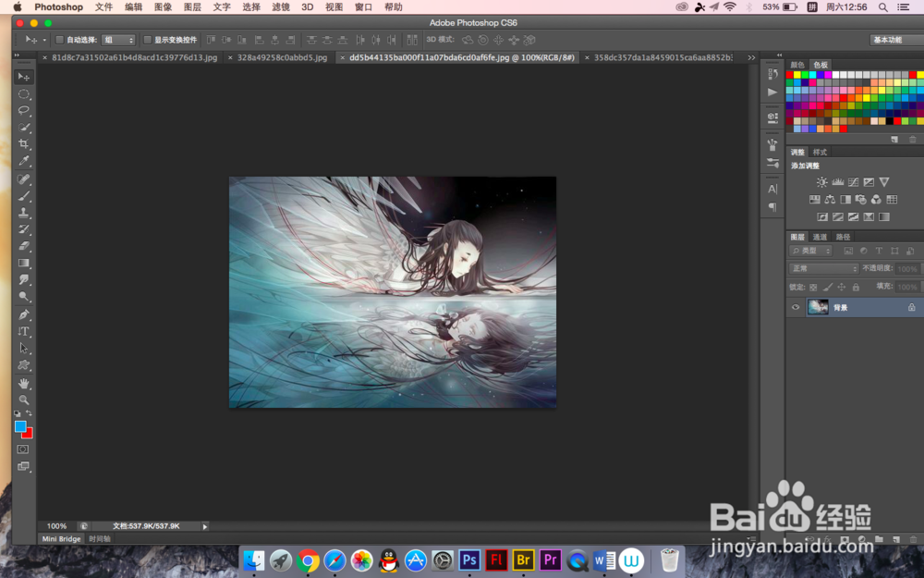Select the Crop tool
Screen dimensions: 924x578
(x=24, y=143)
